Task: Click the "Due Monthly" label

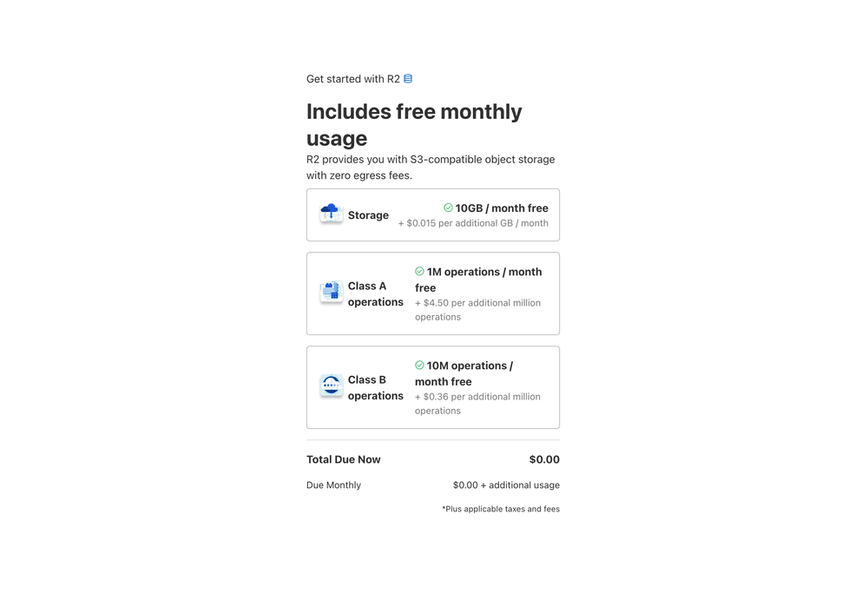Action: point(333,485)
